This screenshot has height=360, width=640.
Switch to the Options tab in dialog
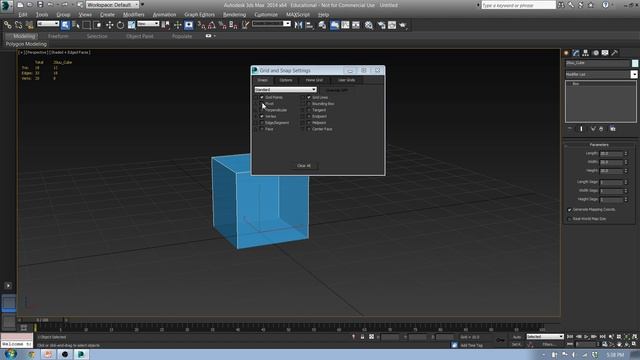[x=286, y=80]
